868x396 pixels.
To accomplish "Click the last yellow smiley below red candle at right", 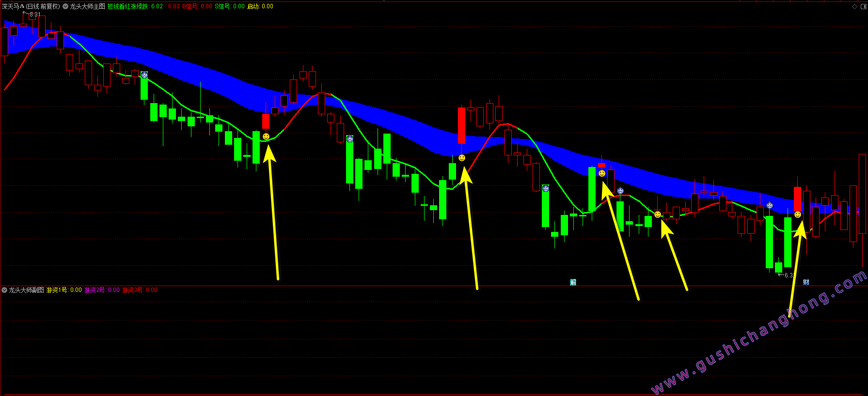I will (x=798, y=214).
